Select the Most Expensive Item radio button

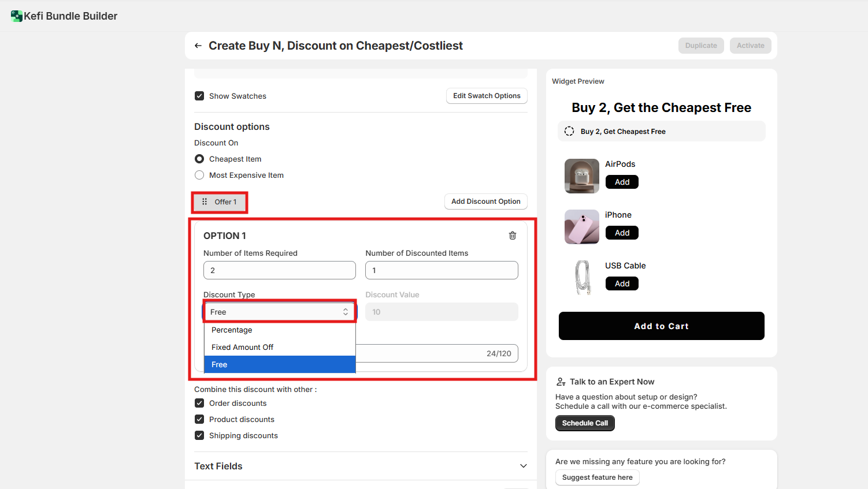pyautogui.click(x=199, y=176)
